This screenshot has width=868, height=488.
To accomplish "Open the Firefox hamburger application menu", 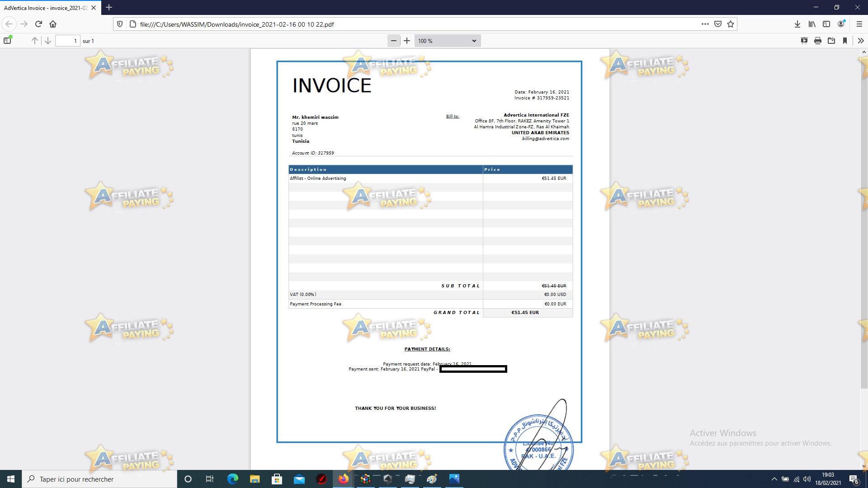I will pos(859,24).
